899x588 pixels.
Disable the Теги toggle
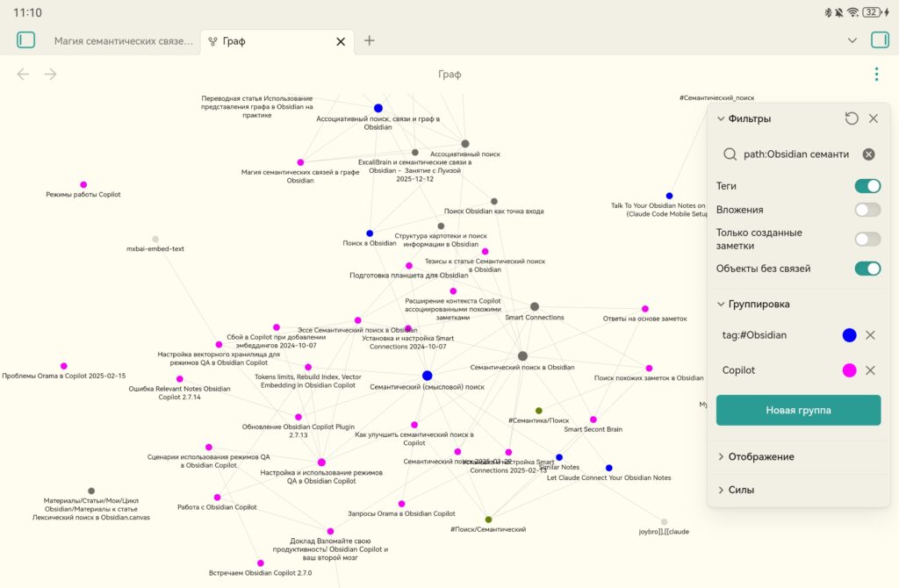point(867,186)
